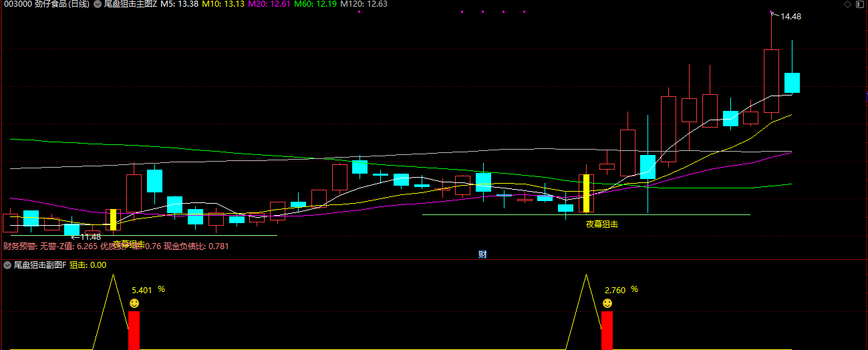The height and width of the screenshot is (350, 868).
Task: Click the diamond marker icon at top right
Action: coord(848,4)
